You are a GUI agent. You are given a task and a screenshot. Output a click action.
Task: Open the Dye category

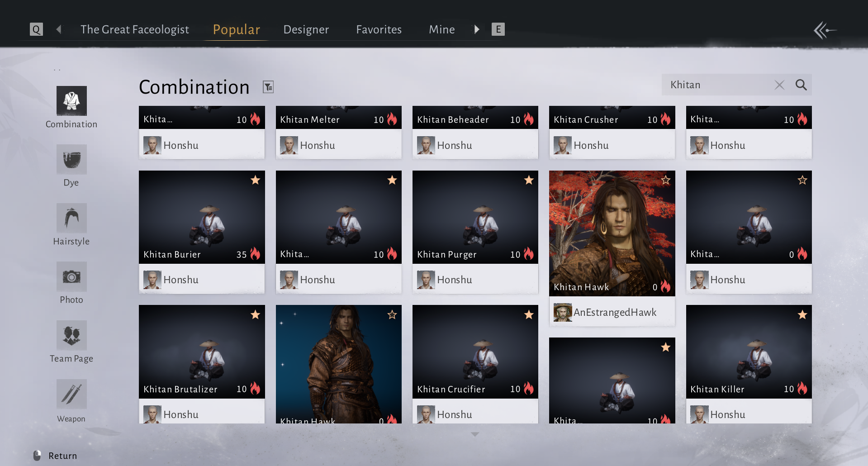point(71,166)
